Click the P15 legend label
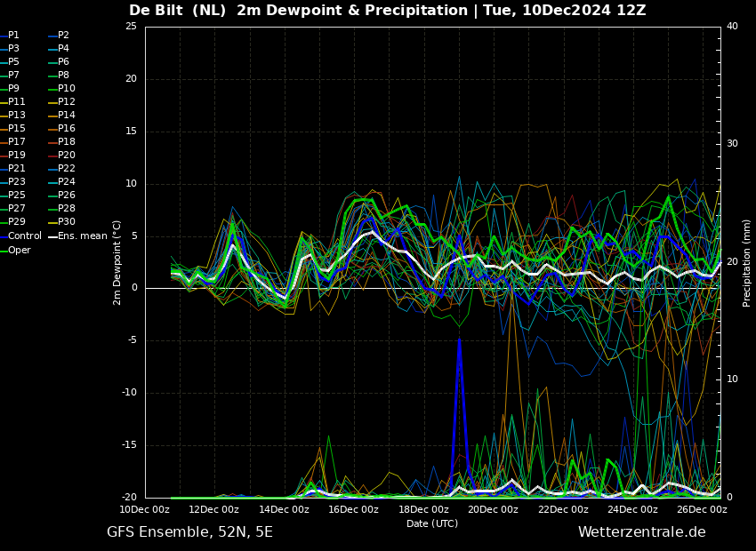The height and width of the screenshot is (551, 756). tap(16, 128)
